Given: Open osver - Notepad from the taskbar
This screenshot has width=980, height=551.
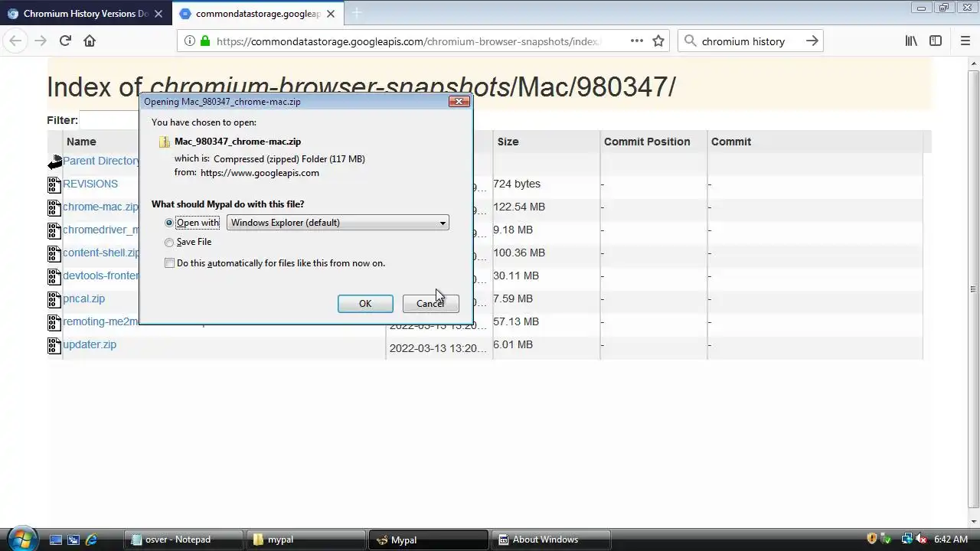Looking at the screenshot, I should 184,540.
